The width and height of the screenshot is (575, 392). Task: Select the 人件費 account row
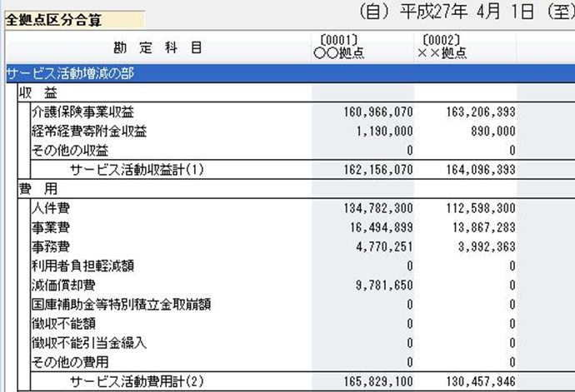click(x=50, y=207)
